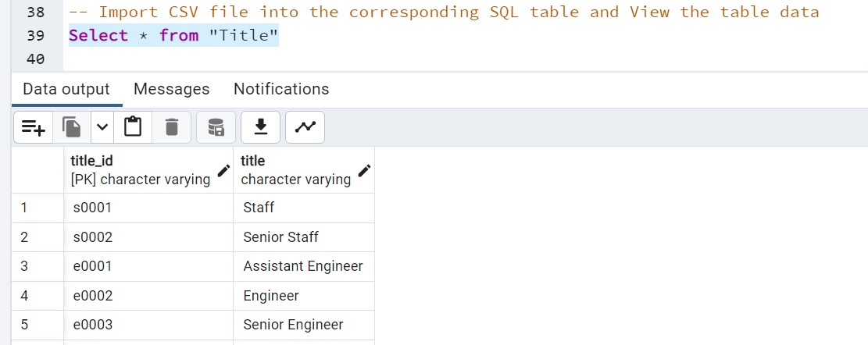Viewport: 868px width, 345px height.
Task: Click line number 38 in the editor gutter
Action: pos(35,12)
